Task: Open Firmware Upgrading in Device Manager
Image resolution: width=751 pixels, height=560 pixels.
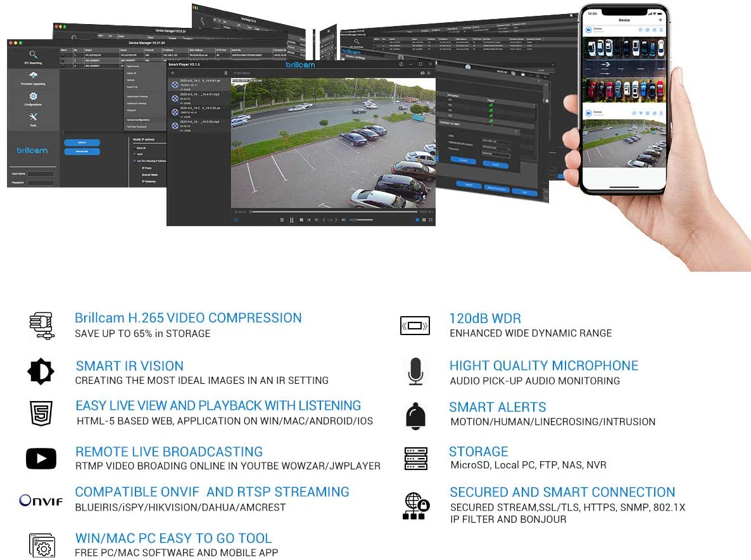Action: click(x=33, y=78)
